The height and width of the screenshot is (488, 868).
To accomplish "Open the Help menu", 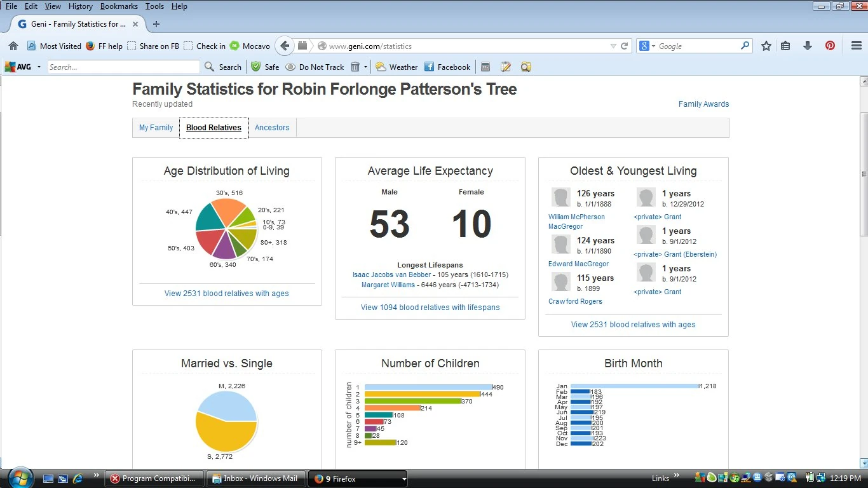I will [x=179, y=6].
